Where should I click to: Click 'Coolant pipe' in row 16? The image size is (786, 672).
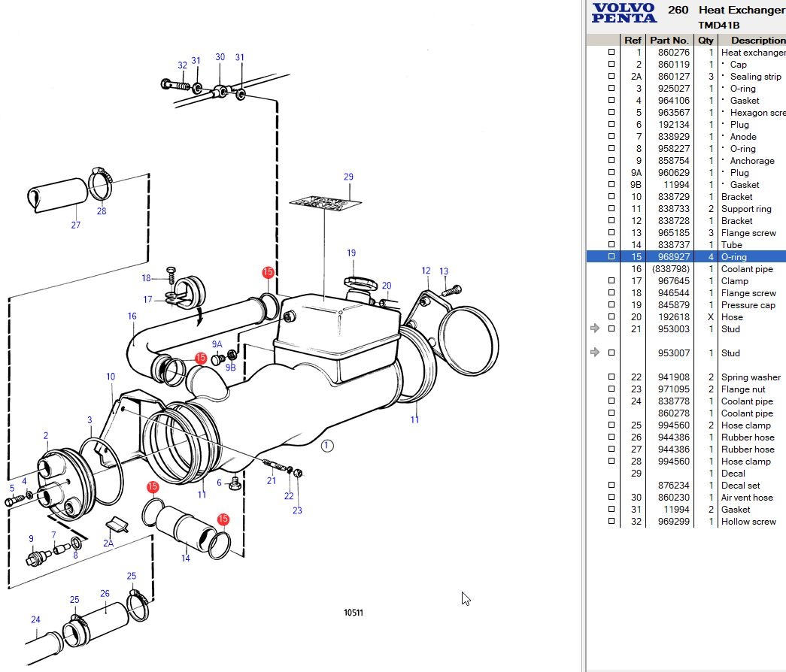[x=747, y=268]
